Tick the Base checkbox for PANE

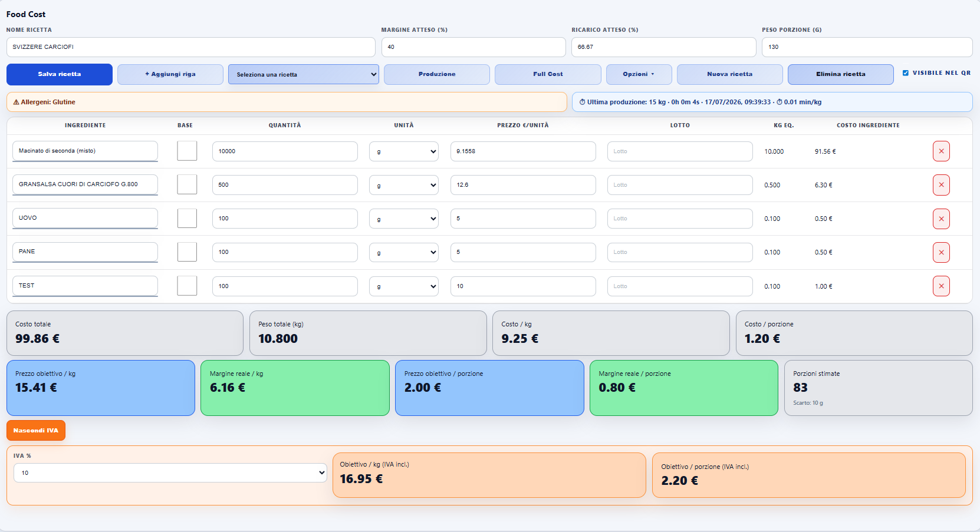pos(187,252)
